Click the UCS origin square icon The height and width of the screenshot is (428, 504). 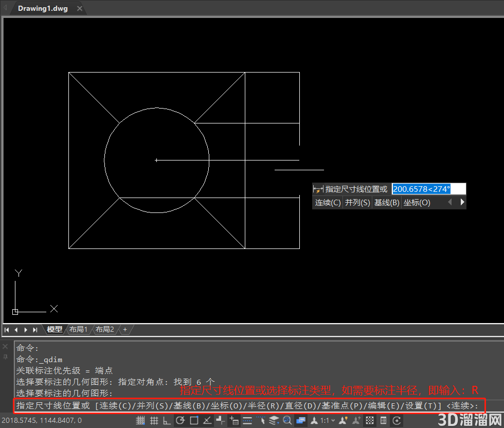(15, 312)
